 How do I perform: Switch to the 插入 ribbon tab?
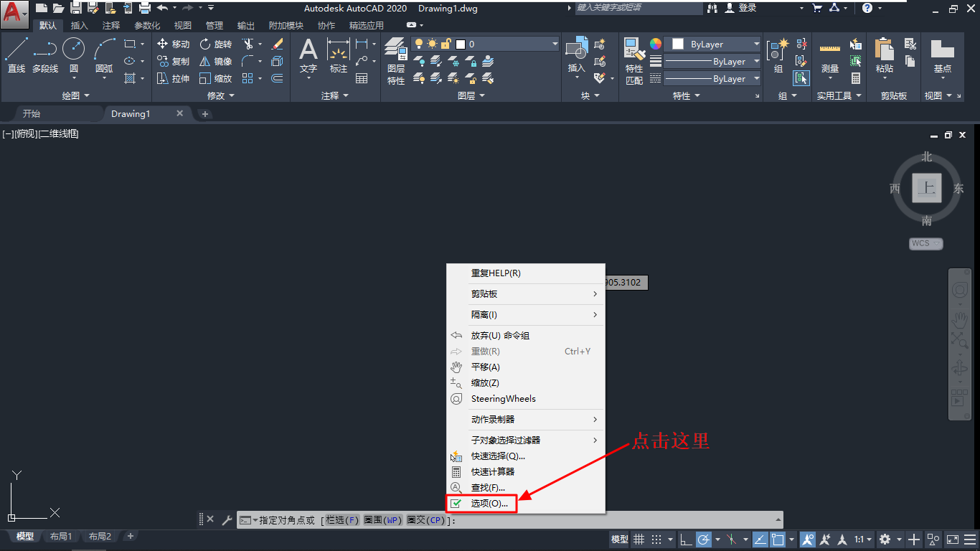(x=79, y=25)
